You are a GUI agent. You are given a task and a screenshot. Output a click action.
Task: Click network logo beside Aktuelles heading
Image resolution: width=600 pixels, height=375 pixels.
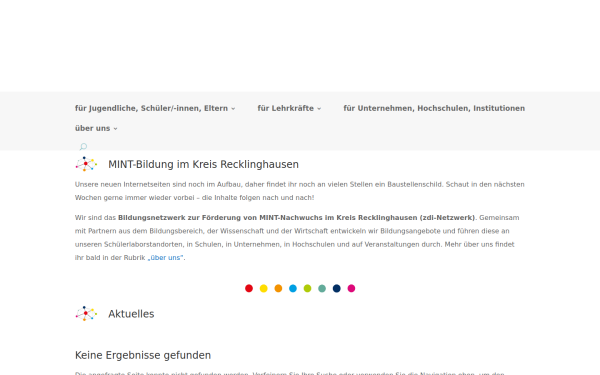point(86,314)
